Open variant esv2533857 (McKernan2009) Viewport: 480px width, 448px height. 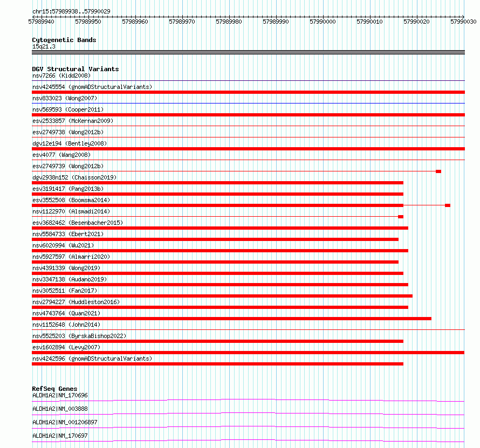click(x=73, y=121)
